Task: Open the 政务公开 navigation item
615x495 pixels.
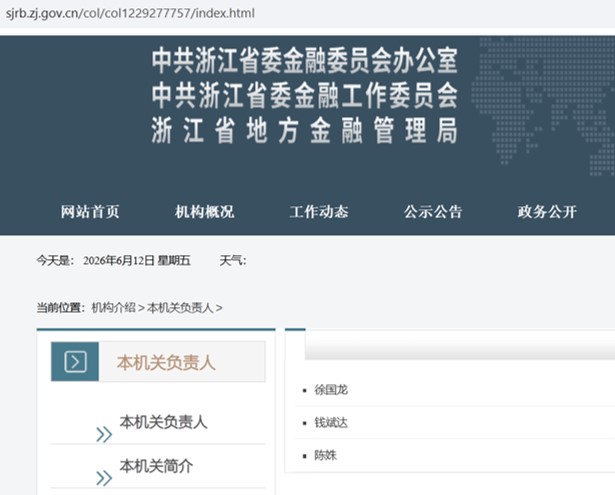Action: click(547, 212)
